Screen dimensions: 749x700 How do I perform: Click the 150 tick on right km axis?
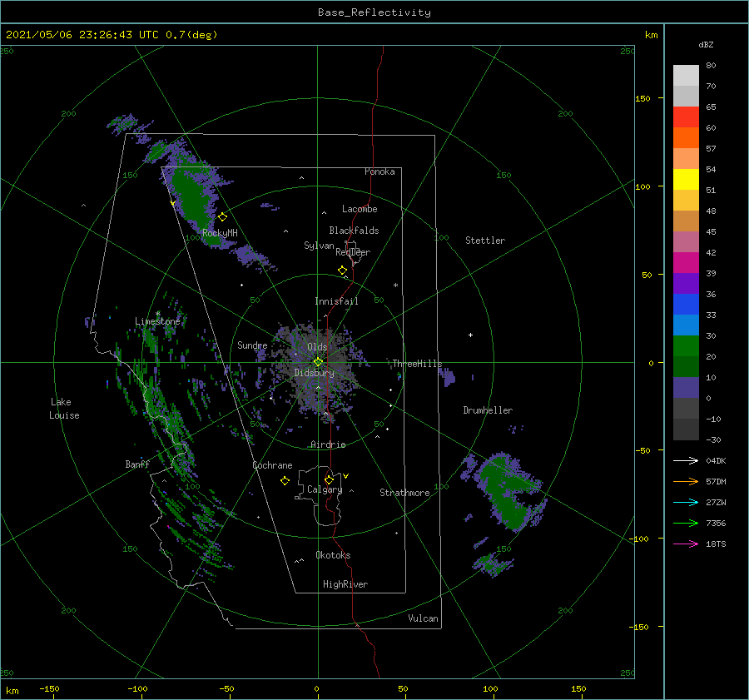pyautogui.click(x=643, y=99)
